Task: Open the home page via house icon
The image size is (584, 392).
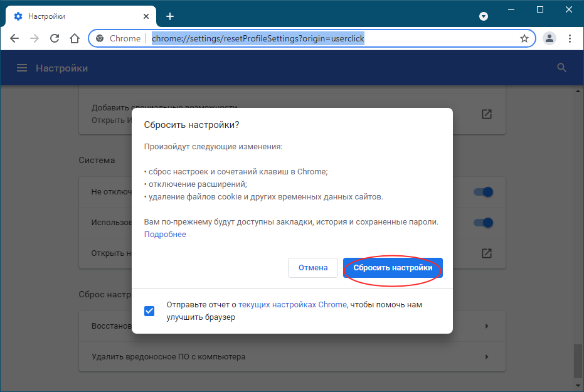Action: coord(75,38)
